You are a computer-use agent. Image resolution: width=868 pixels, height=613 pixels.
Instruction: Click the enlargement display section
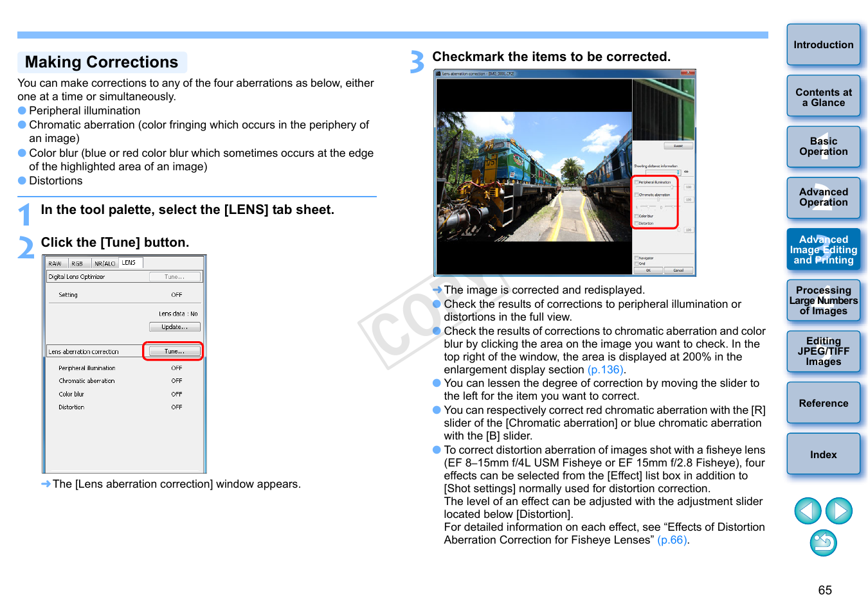coord(664,109)
